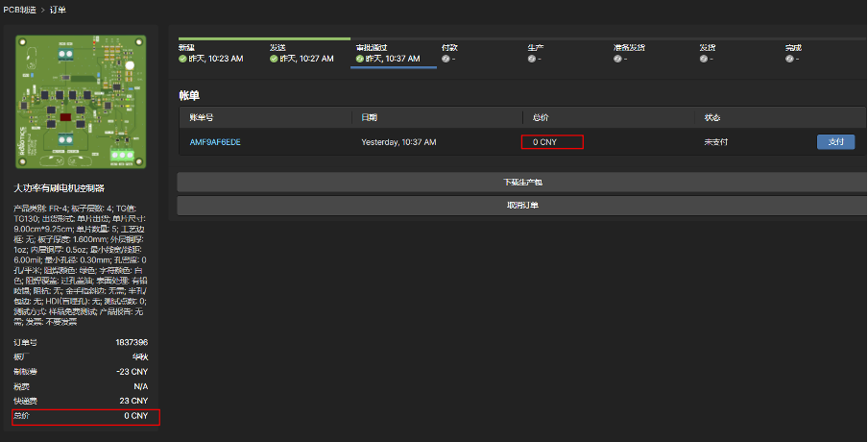
Task: Click the 日期 column header
Action: 370,117
